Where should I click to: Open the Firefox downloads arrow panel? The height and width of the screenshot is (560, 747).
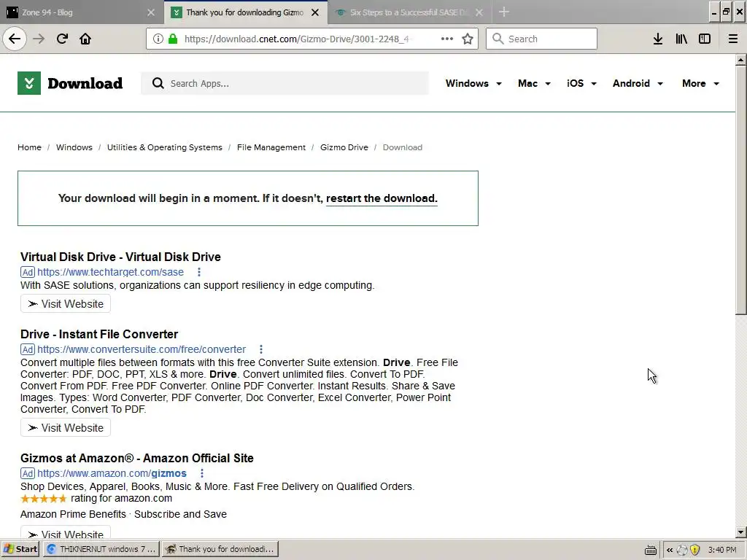click(658, 39)
